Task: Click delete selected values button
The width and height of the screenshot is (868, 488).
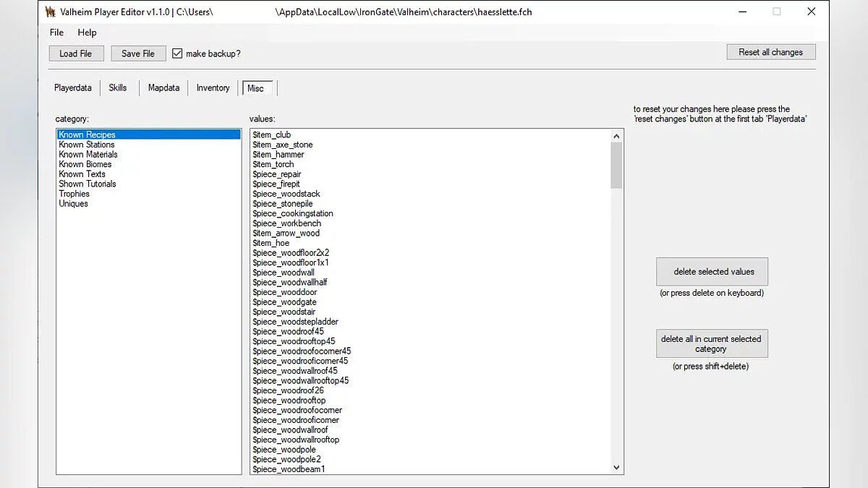Action: click(712, 272)
